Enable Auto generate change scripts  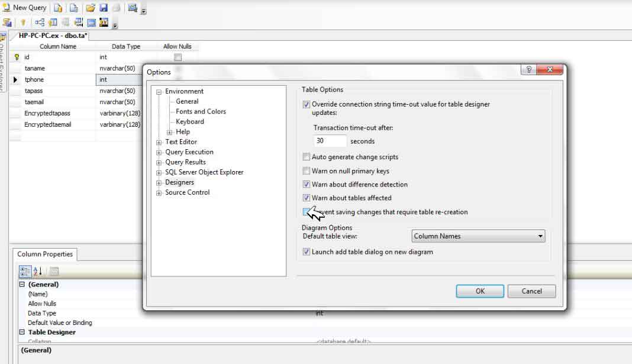pyautogui.click(x=306, y=157)
